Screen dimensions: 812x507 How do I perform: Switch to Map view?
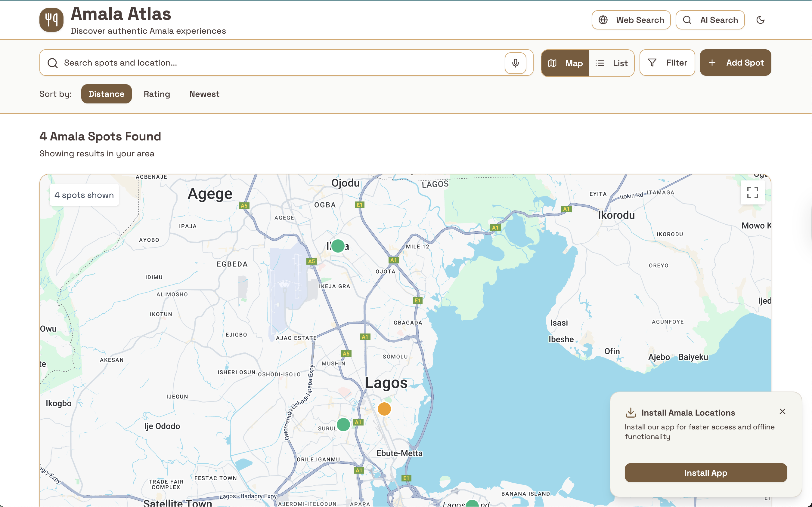tap(566, 63)
